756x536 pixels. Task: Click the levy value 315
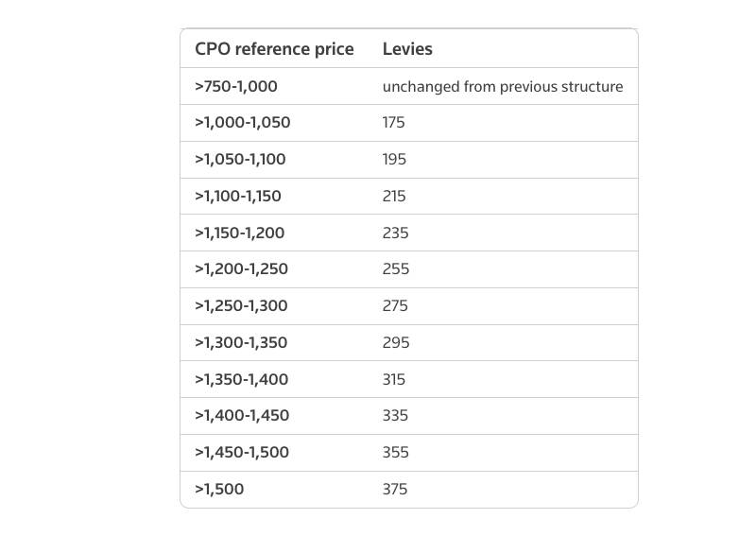tap(394, 379)
